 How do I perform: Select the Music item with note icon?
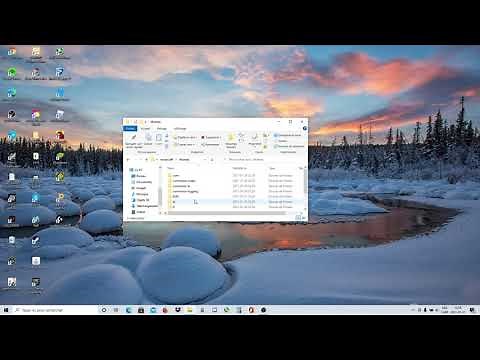(140, 194)
